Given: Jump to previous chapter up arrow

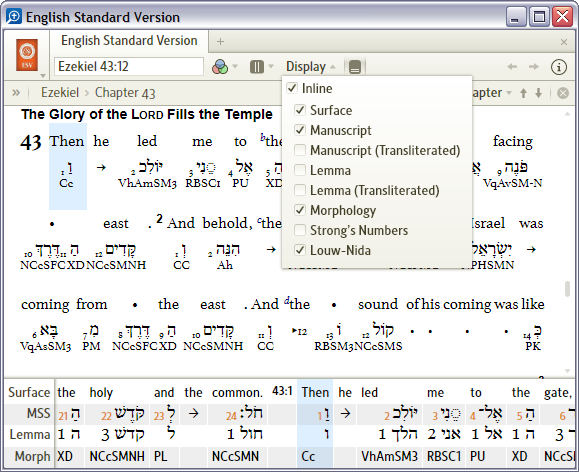Looking at the screenshot, I should pyautogui.click(x=523, y=93).
